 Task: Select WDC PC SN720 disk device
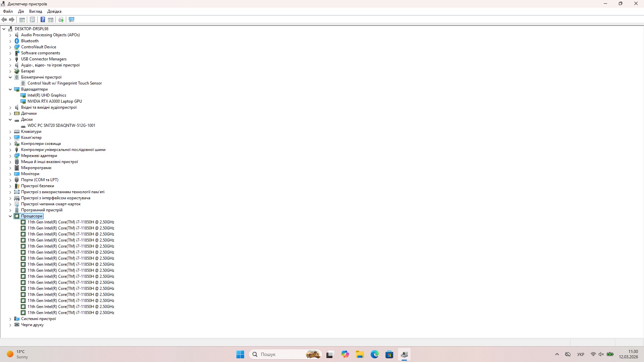coord(61,125)
